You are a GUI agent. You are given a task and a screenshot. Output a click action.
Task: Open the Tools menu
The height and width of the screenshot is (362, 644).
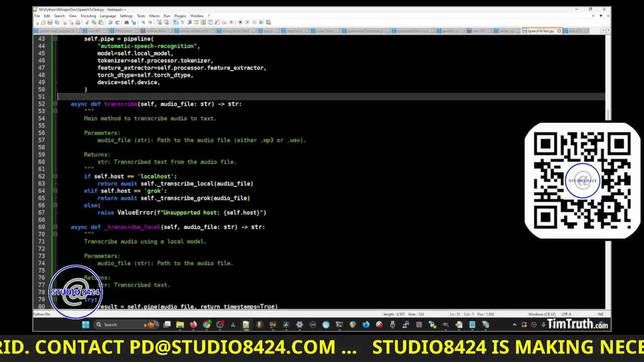141,16
